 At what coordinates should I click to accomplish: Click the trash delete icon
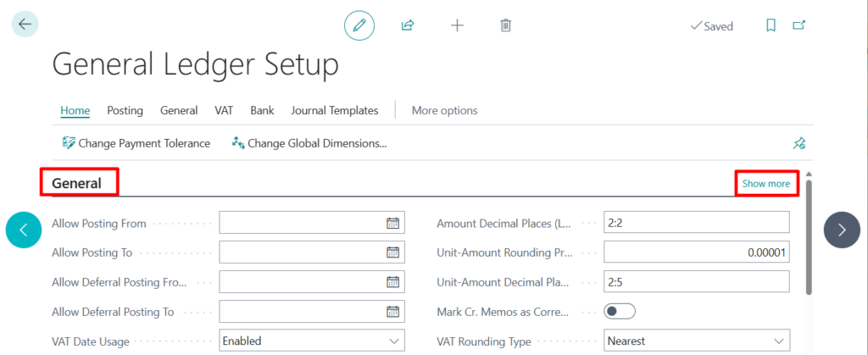coord(506,25)
